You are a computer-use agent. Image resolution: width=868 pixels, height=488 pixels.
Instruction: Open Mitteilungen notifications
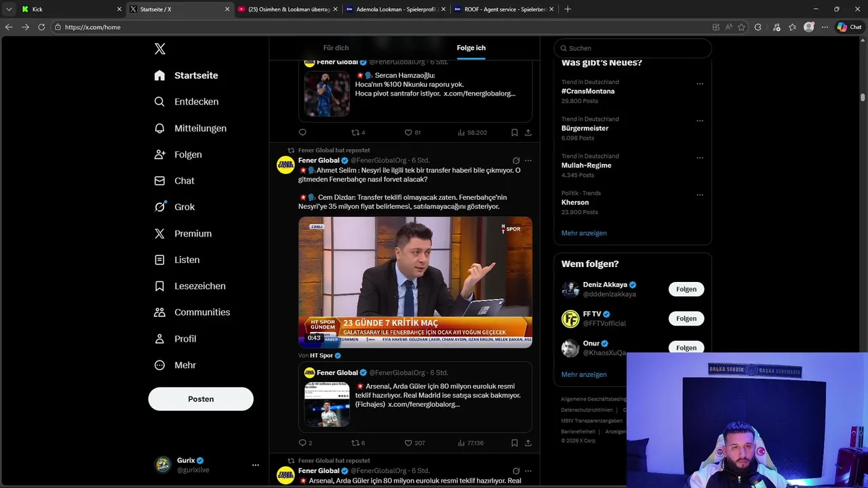[x=190, y=128]
